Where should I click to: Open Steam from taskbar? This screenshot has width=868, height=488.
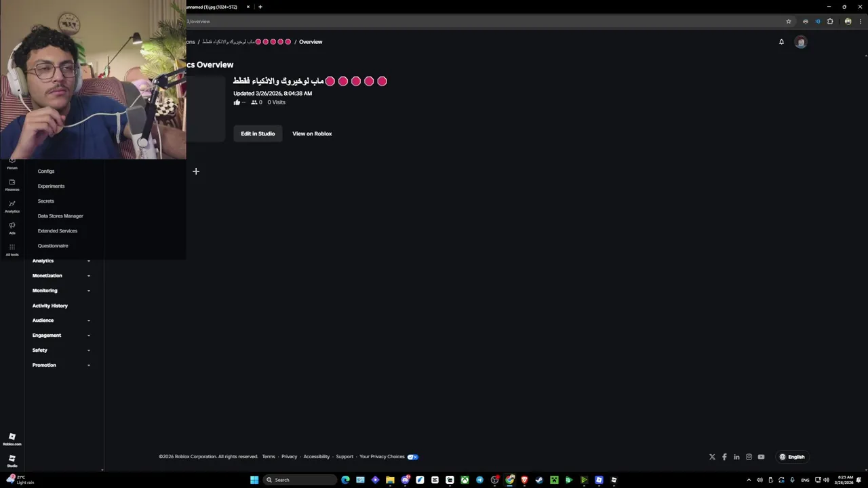(539, 480)
